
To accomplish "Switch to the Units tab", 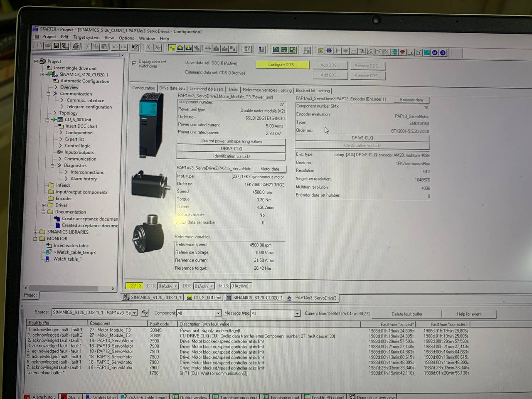I will point(233,89).
